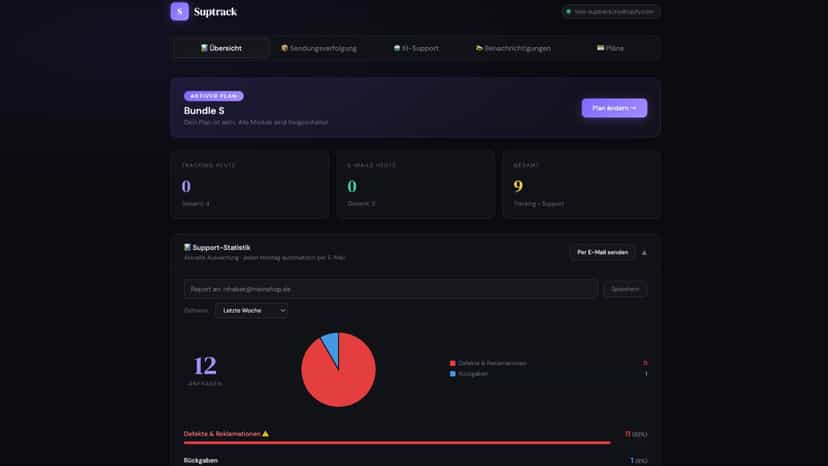The image size is (828, 466).
Task: Click the chart icon on the Übersicht tab
Action: click(204, 48)
